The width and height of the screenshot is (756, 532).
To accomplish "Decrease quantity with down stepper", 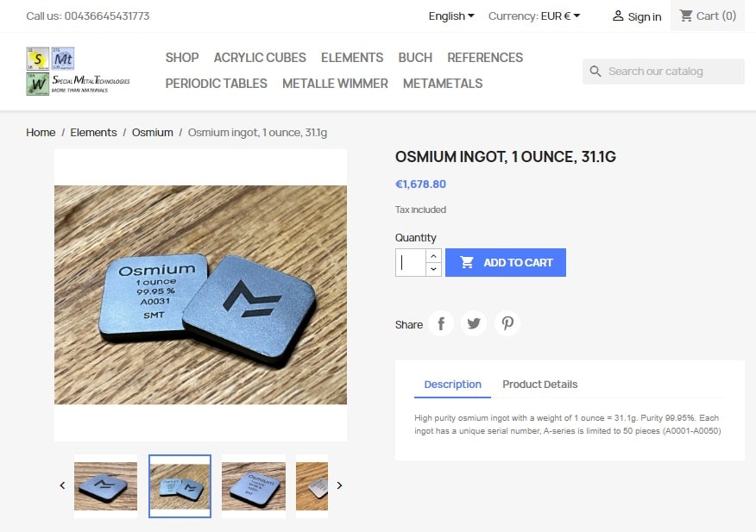I will pyautogui.click(x=433, y=269).
